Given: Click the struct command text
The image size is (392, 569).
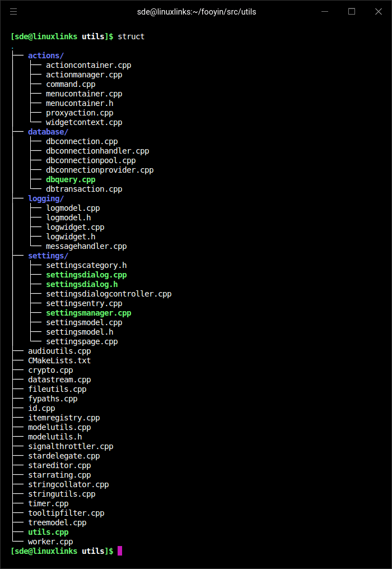Looking at the screenshot, I should (131, 36).
